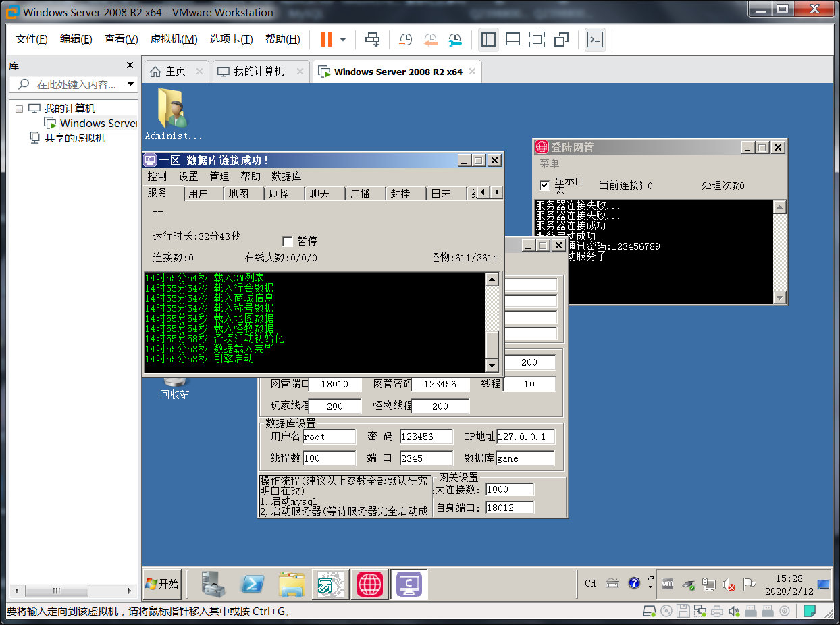
Task: Click the take snapshot toolbar icon
Action: pos(405,40)
